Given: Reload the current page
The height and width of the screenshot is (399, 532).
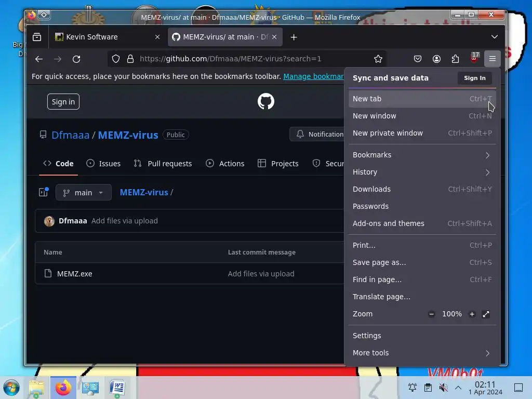Looking at the screenshot, I should click(x=76, y=59).
